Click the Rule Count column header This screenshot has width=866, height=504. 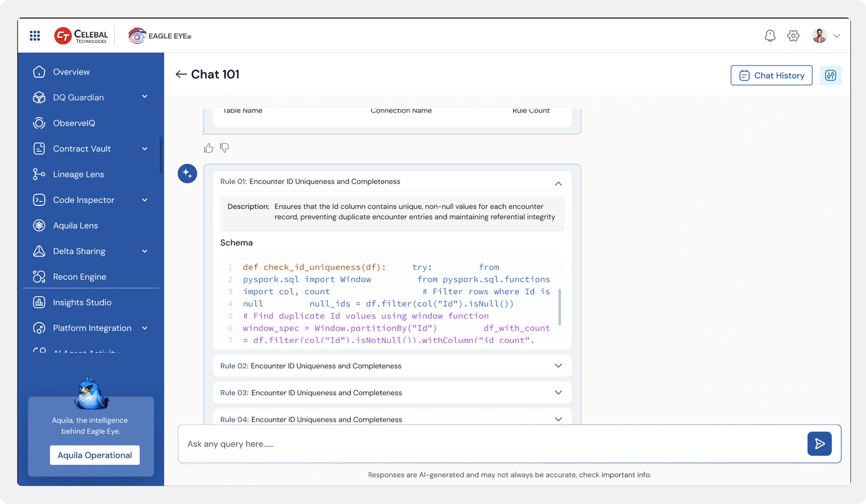click(x=531, y=111)
